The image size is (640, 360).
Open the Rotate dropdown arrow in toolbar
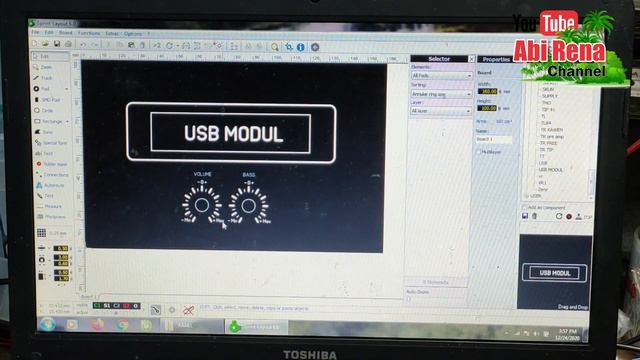tap(178, 46)
